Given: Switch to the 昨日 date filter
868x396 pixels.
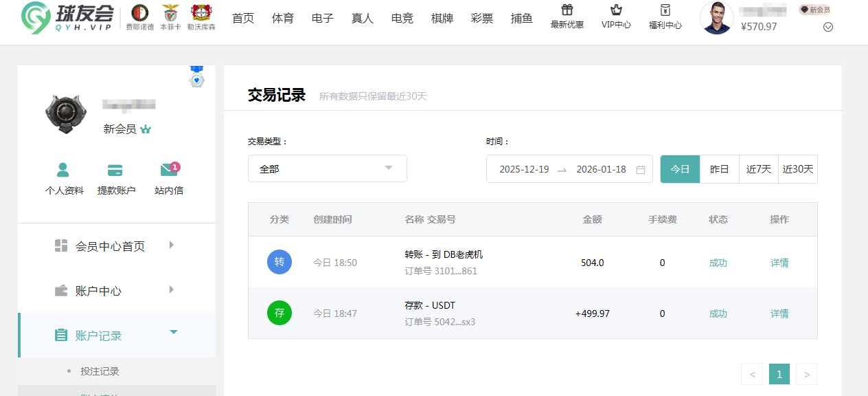Looking at the screenshot, I should coord(719,168).
